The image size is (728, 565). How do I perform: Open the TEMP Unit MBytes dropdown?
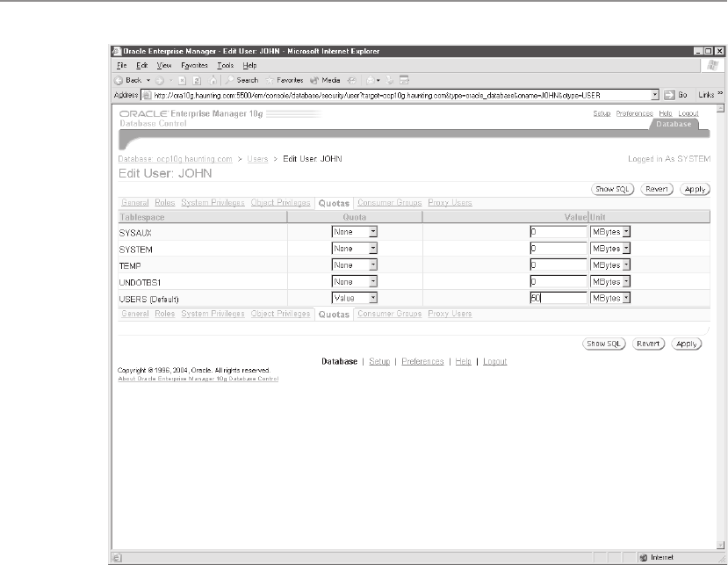coord(610,265)
